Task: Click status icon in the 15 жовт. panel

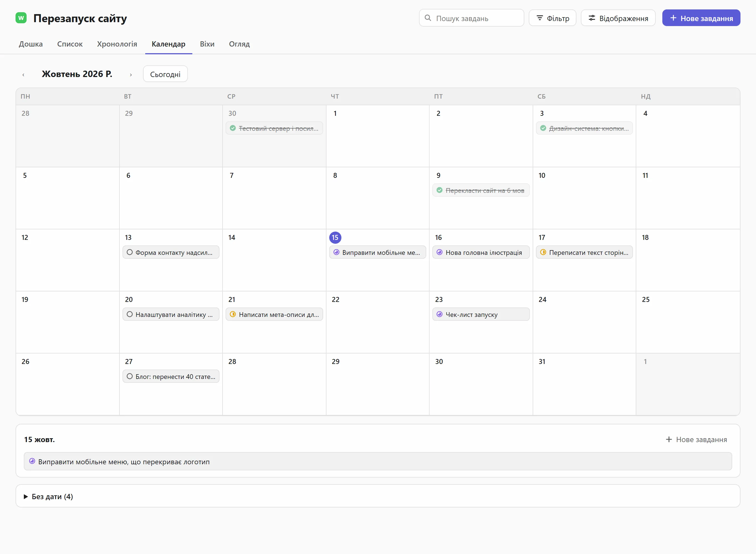Action: (x=32, y=461)
